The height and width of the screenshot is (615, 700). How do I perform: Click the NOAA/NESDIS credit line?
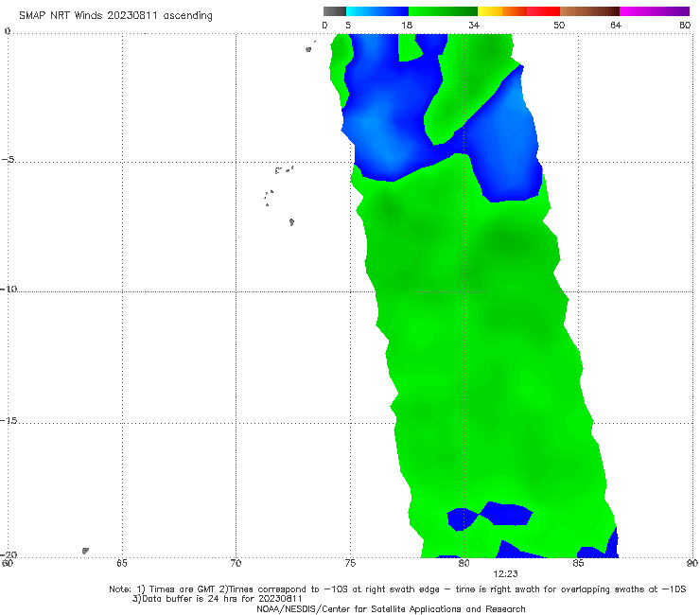(391, 608)
